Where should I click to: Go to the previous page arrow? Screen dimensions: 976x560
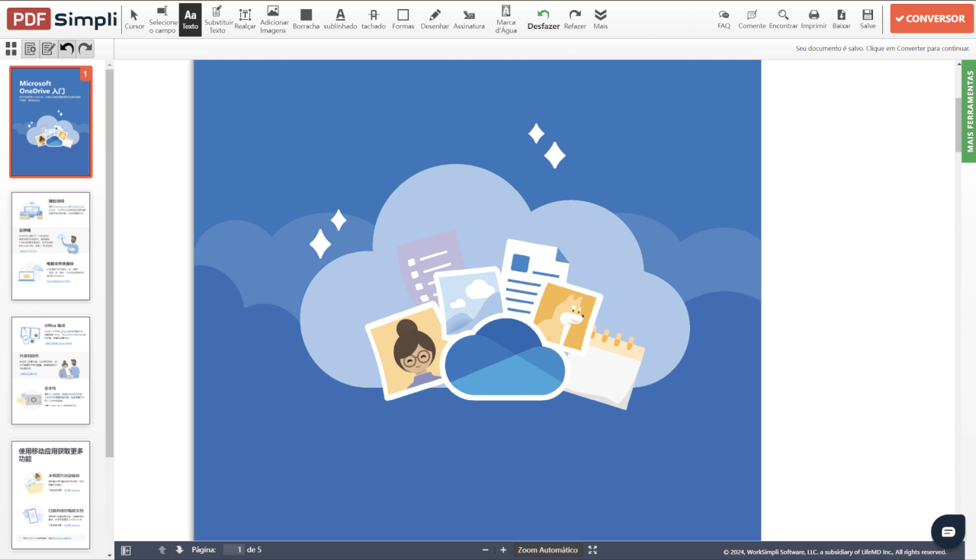pos(162,550)
